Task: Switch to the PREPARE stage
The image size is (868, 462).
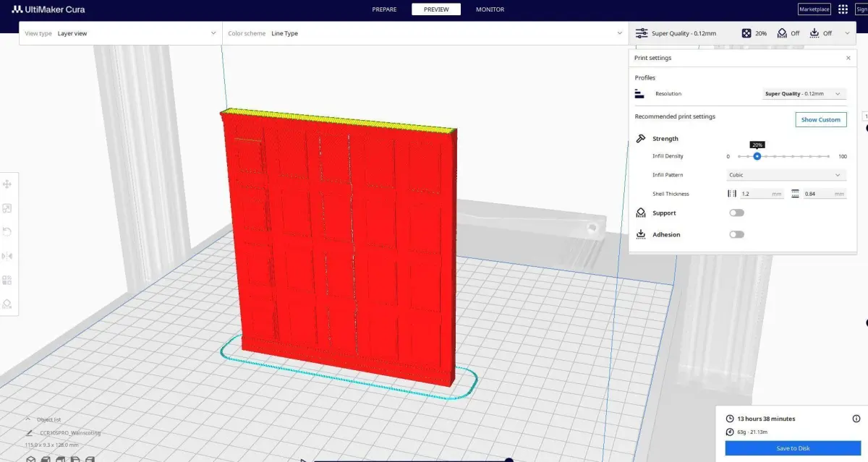Action: tap(384, 9)
